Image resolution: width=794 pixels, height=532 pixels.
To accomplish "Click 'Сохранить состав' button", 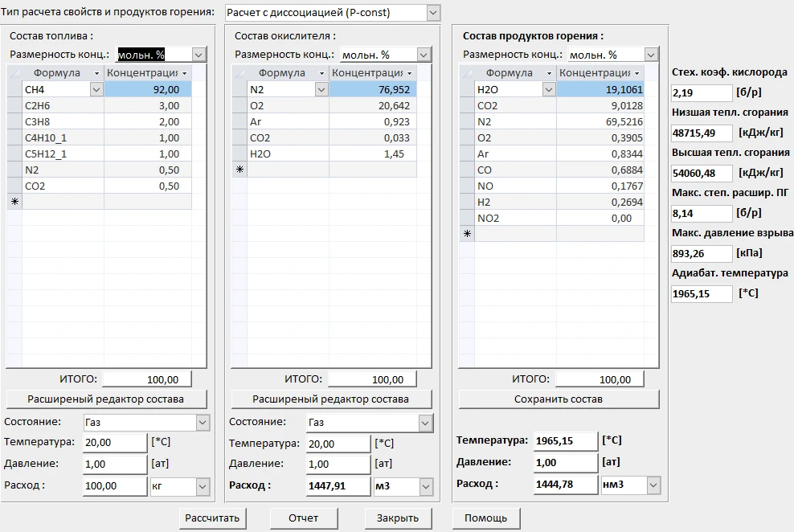I will [x=559, y=399].
